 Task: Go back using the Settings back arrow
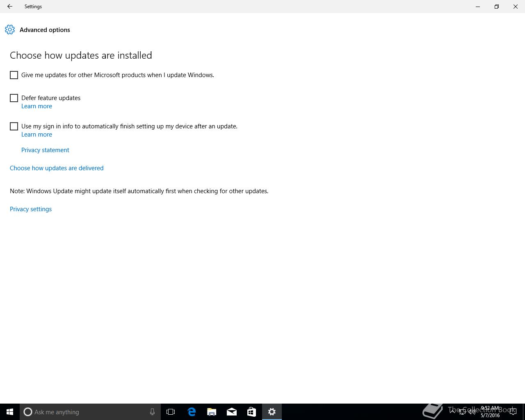pyautogui.click(x=10, y=7)
